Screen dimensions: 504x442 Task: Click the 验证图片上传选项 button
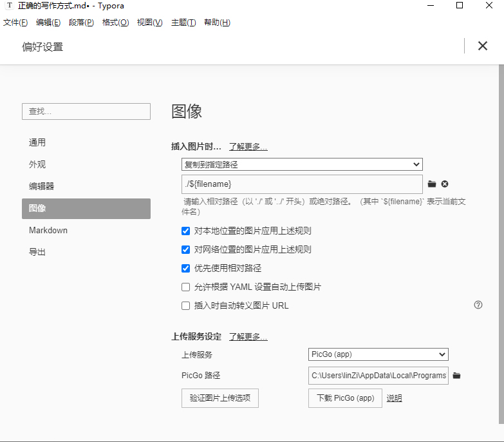[220, 398]
